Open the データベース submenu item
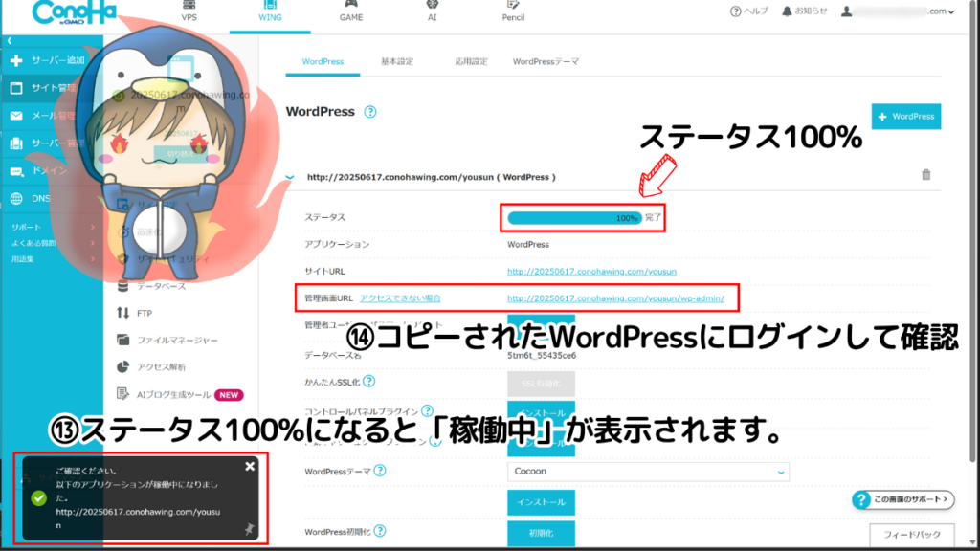 (x=152, y=286)
